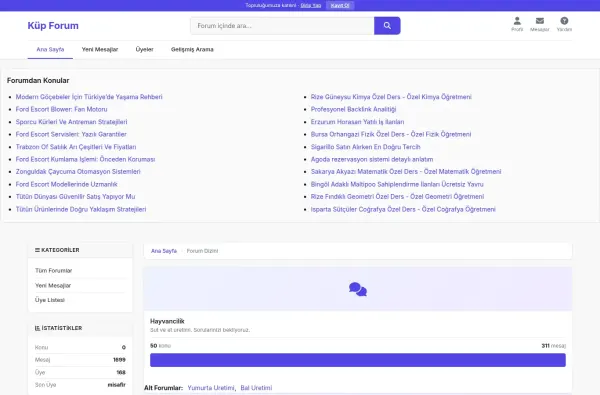This screenshot has width=600, height=395.
Task: Open Zonguldak Çaycuma Otomasyon Sistemleri topic
Action: (78, 171)
